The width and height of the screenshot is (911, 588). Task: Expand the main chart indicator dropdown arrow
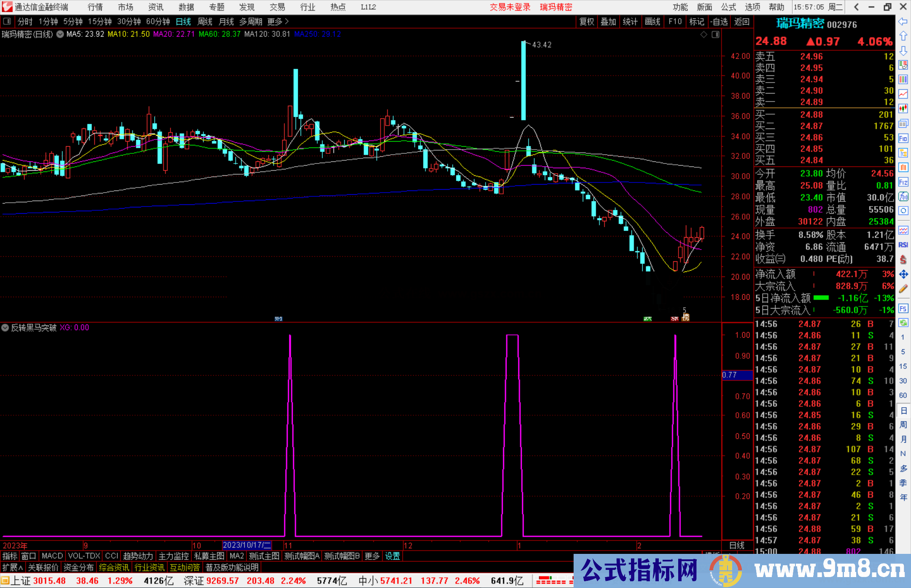point(60,34)
